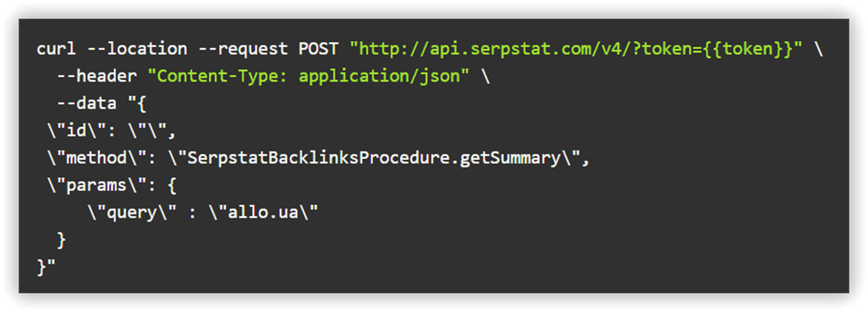Click the POST method keyword
The width and height of the screenshot is (868, 312).
(x=318, y=50)
